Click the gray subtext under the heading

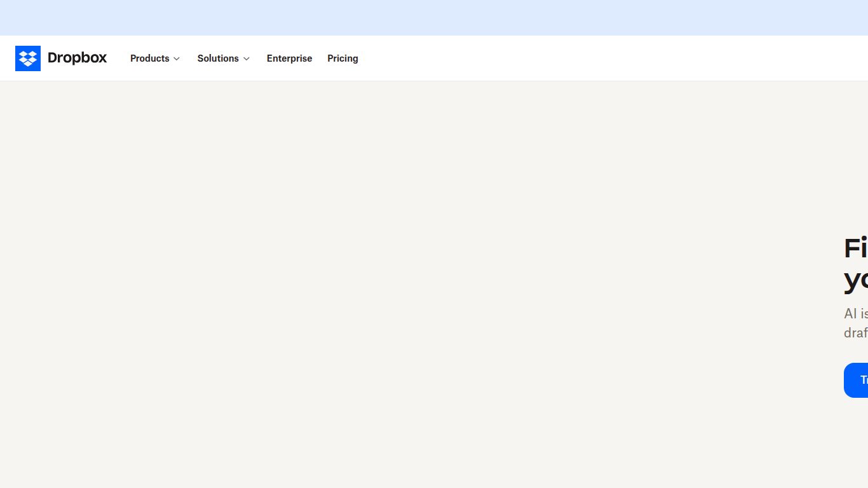855,323
